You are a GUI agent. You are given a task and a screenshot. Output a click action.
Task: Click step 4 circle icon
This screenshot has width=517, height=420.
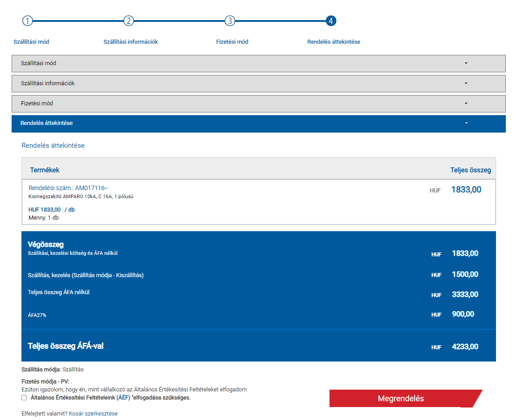pos(331,21)
